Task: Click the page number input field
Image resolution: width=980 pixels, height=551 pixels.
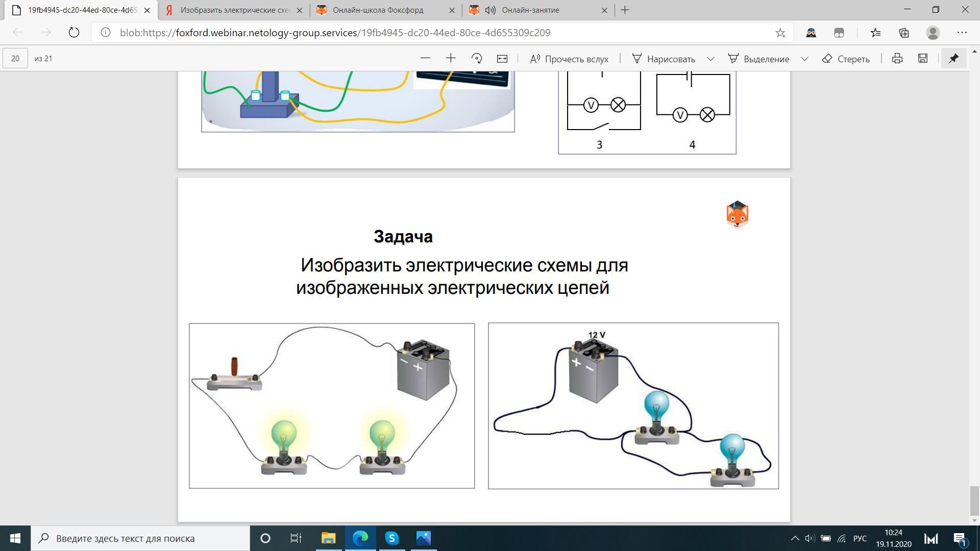Action: 15,59
